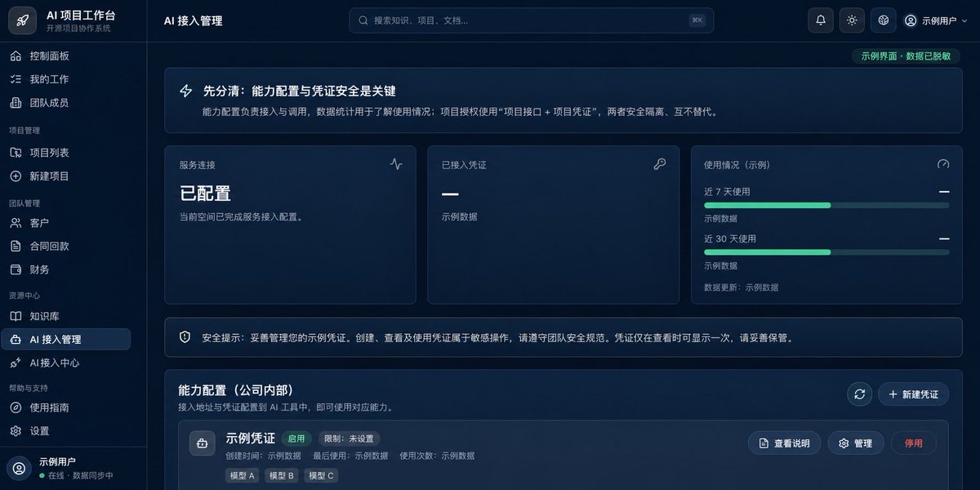Image resolution: width=980 pixels, height=490 pixels.
Task: Click 查看说明 button
Action: point(784,443)
